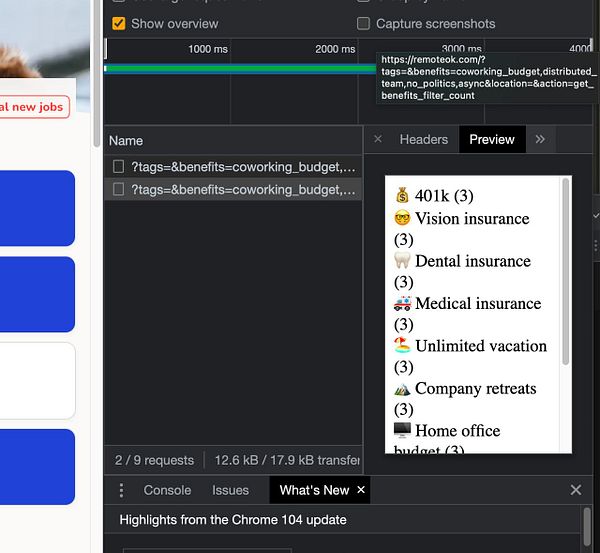Click the Medical insurance ambulance emoji
Viewport: 600px width, 553px height.
pyautogui.click(x=402, y=303)
